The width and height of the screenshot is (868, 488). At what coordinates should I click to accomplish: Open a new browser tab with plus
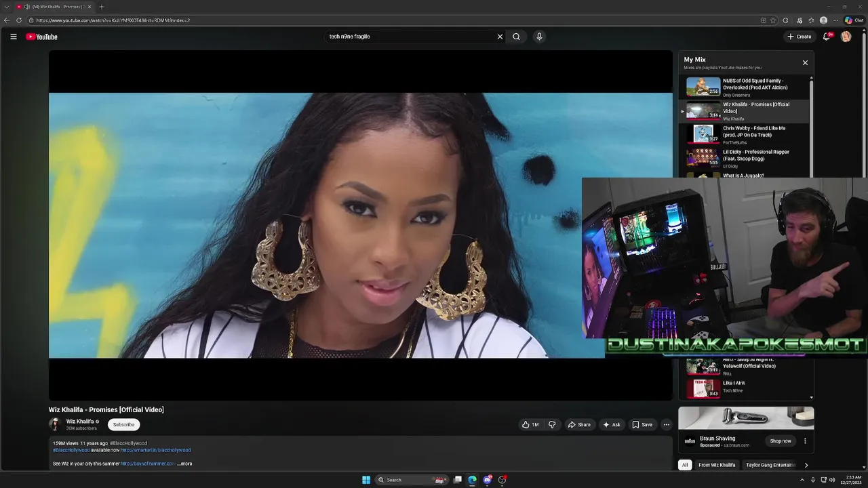click(x=101, y=7)
